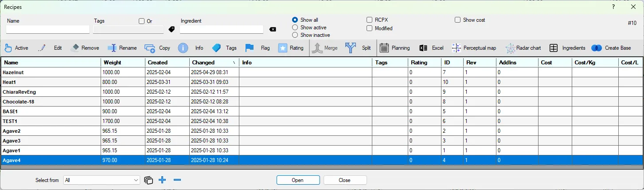Click the AddIns column header
Viewport: 644px width, 190px height.
[517, 63]
